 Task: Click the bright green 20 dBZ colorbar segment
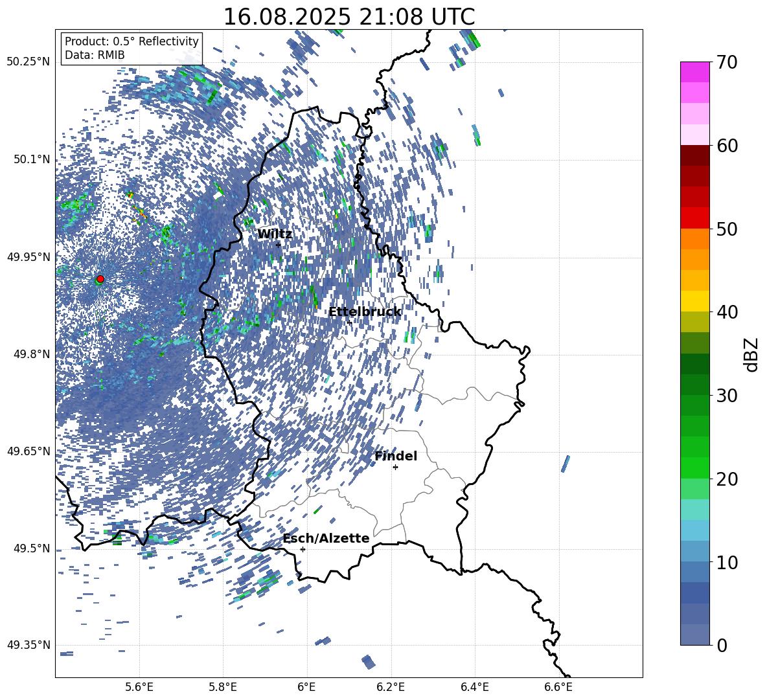click(x=695, y=468)
